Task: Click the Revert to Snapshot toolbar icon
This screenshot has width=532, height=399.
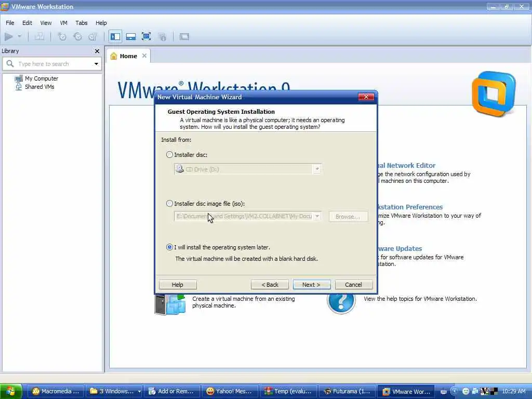Action: pyautogui.click(x=78, y=36)
